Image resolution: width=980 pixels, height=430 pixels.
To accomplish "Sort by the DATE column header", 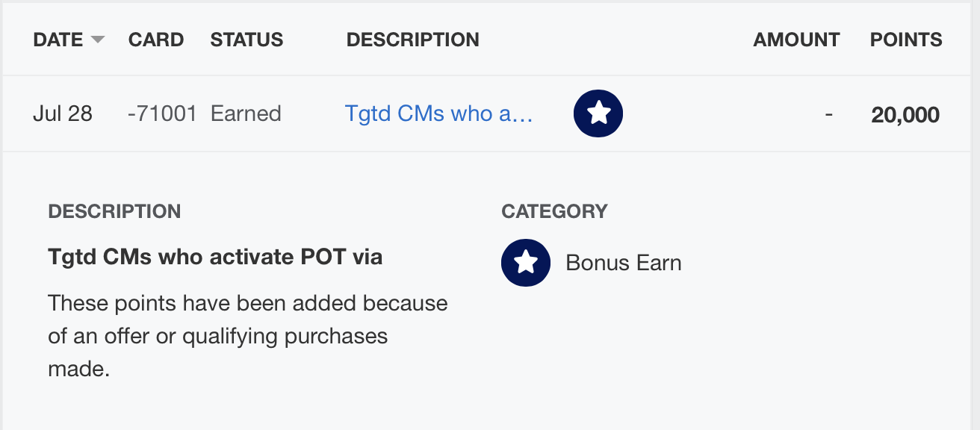I will [58, 40].
